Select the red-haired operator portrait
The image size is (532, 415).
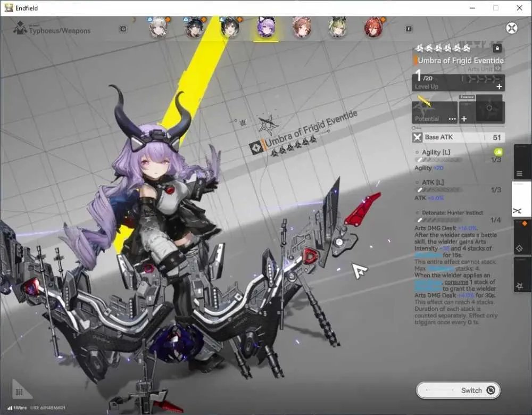(x=373, y=28)
